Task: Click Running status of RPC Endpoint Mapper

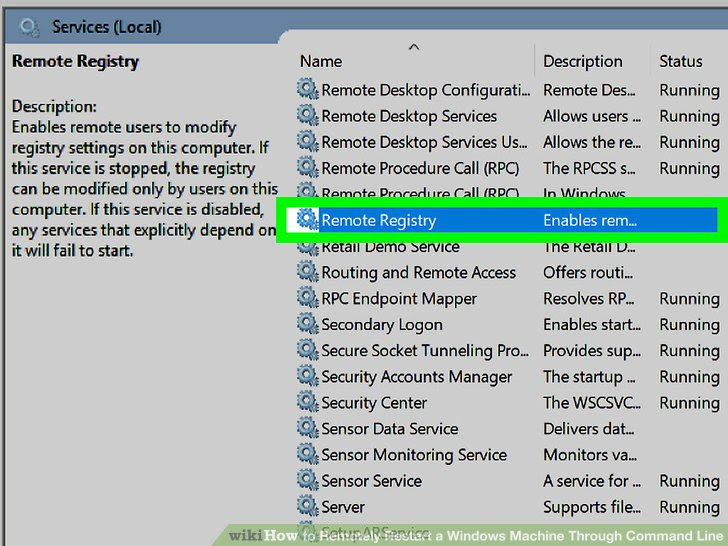Action: [689, 299]
